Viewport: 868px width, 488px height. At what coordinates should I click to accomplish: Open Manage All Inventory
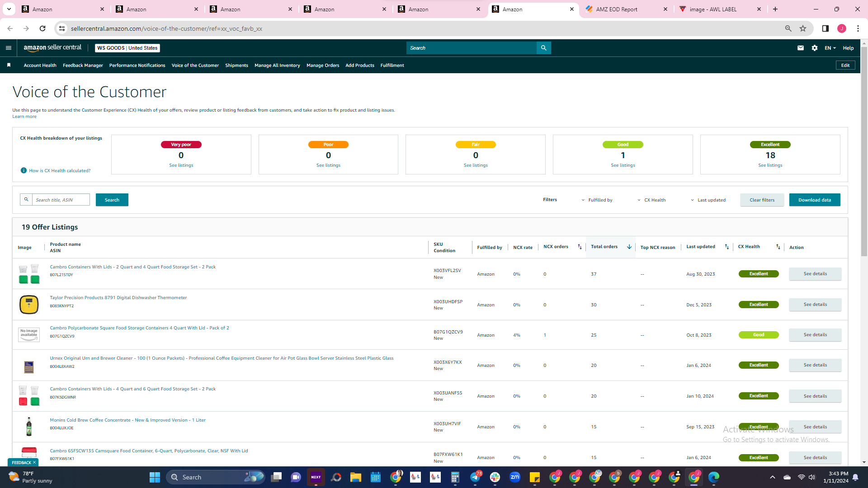(x=277, y=66)
